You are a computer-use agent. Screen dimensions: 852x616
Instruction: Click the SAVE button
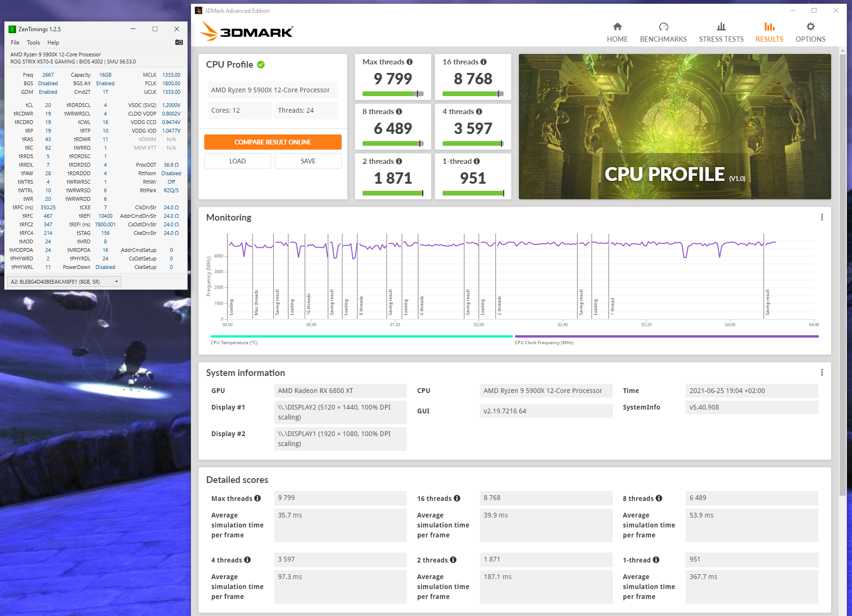[x=308, y=161]
